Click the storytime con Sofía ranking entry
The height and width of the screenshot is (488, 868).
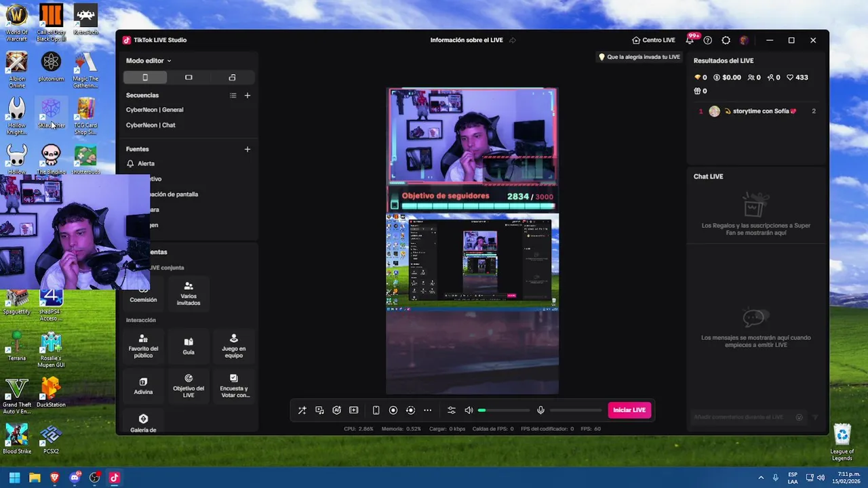pyautogui.click(x=757, y=111)
